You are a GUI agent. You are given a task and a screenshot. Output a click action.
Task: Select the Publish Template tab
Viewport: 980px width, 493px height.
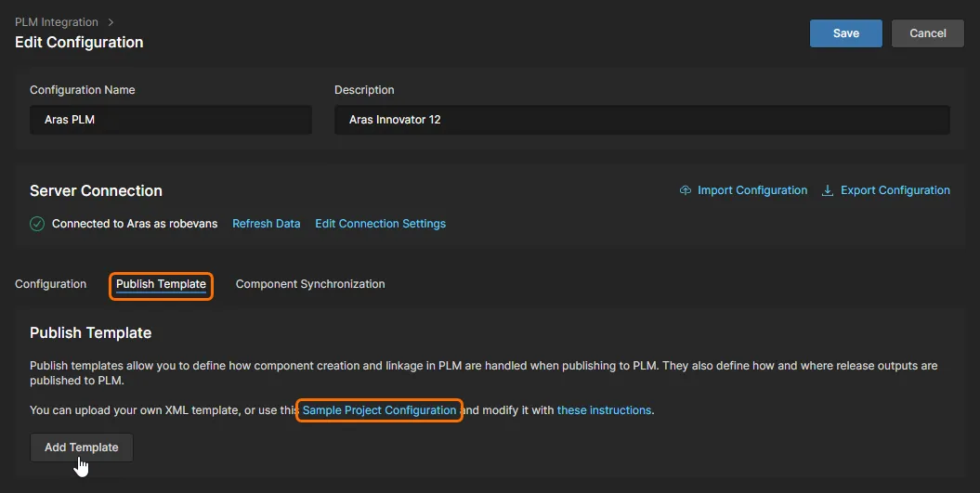pyautogui.click(x=161, y=284)
